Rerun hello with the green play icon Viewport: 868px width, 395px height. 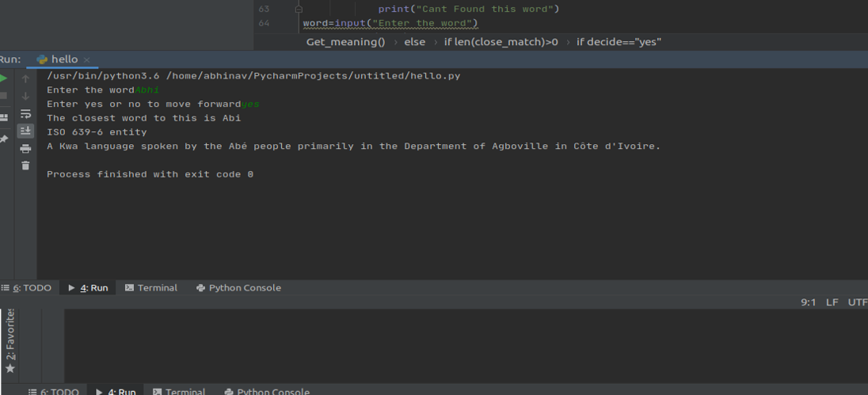click(x=2, y=78)
